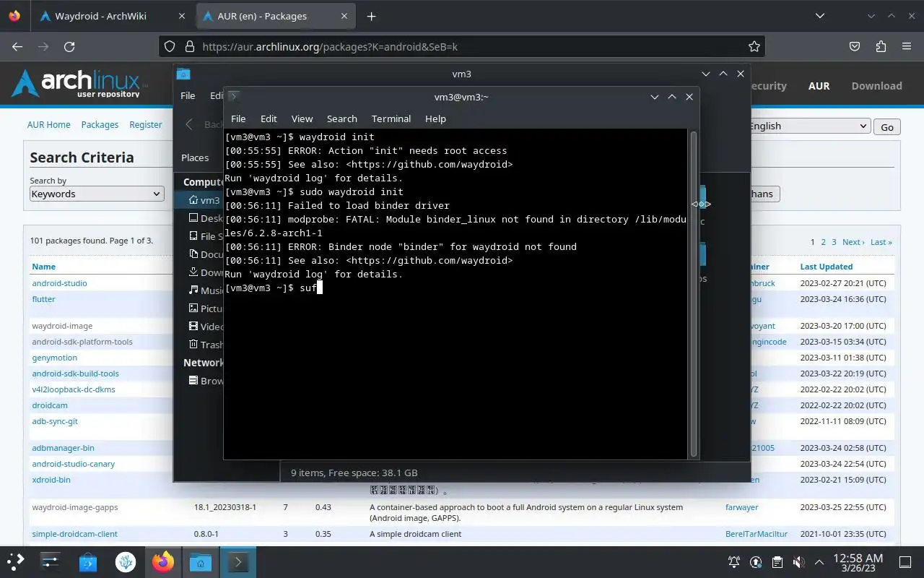Sort by Last Updated column
This screenshot has height=578, width=924.
click(x=827, y=267)
